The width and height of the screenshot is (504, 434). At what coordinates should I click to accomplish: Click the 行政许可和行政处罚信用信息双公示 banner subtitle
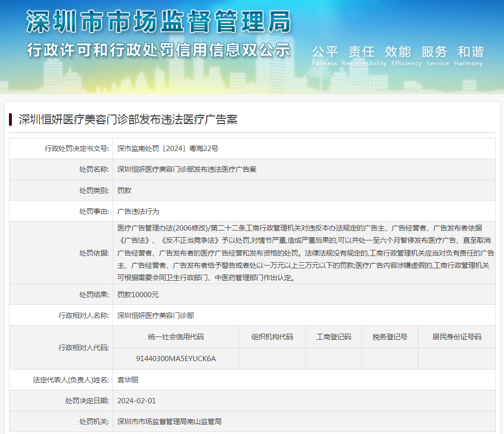click(159, 50)
